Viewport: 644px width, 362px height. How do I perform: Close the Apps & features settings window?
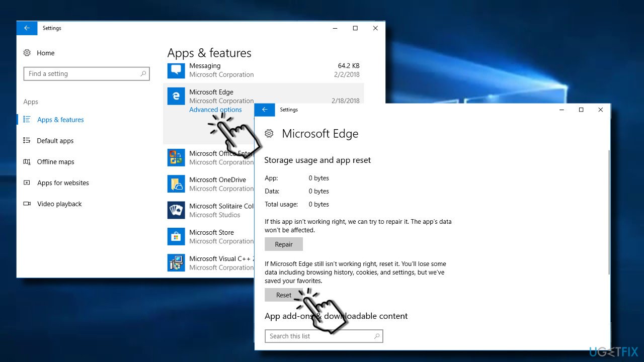pos(375,28)
